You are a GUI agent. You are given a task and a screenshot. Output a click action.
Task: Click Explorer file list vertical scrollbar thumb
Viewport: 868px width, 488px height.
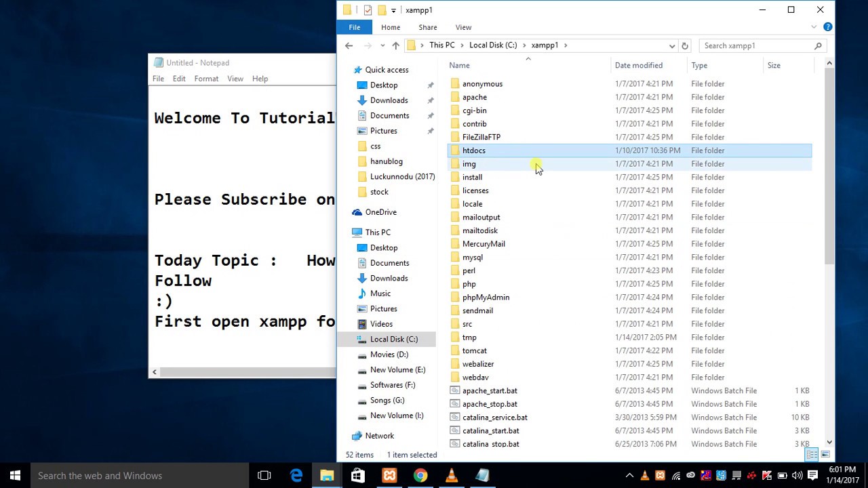[x=829, y=166]
